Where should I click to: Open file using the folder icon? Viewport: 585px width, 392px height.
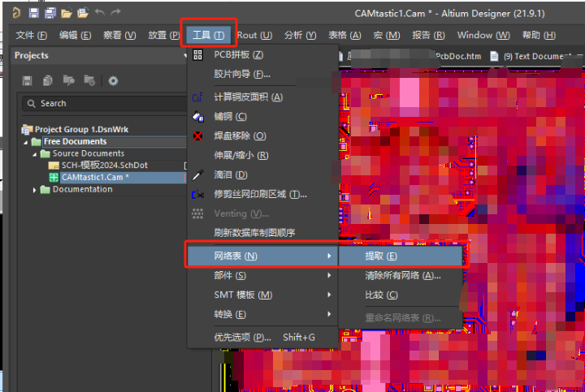click(x=67, y=14)
